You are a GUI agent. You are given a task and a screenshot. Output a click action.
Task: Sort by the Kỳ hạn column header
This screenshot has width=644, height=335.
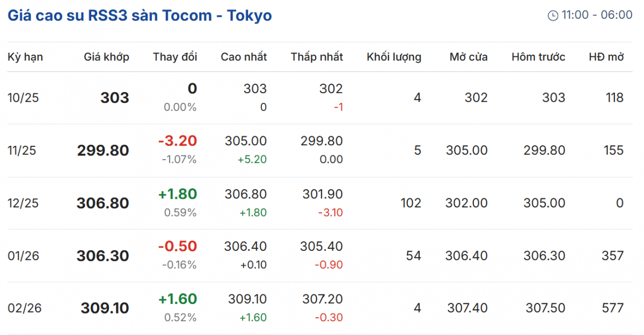click(25, 57)
